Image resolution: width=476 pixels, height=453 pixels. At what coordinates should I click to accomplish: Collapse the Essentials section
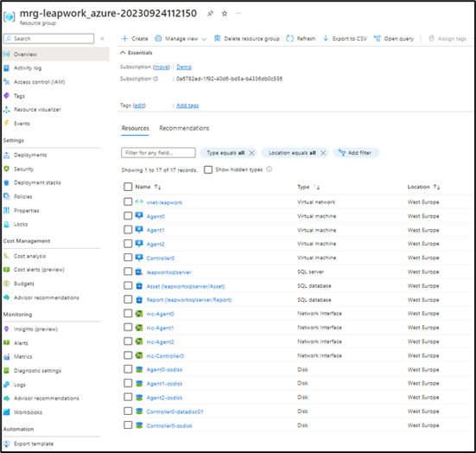point(123,53)
